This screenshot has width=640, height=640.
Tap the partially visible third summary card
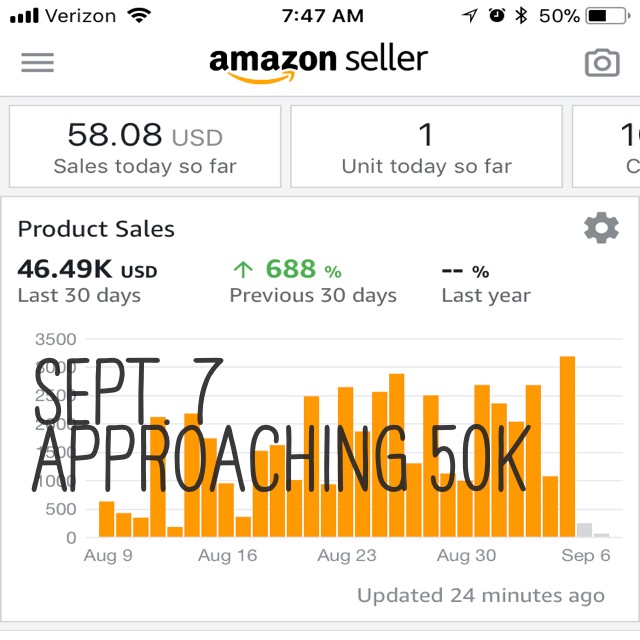click(x=606, y=147)
